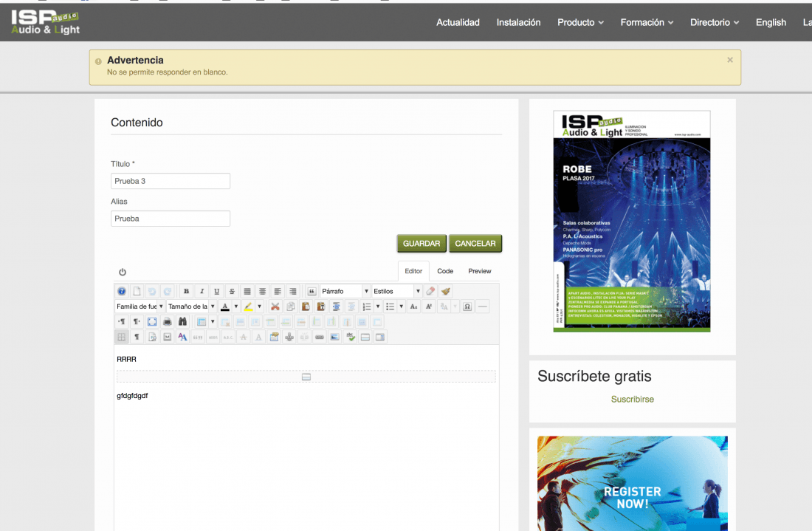Image resolution: width=812 pixels, height=531 pixels.
Task: Insert a horizontal rule
Action: (482, 306)
